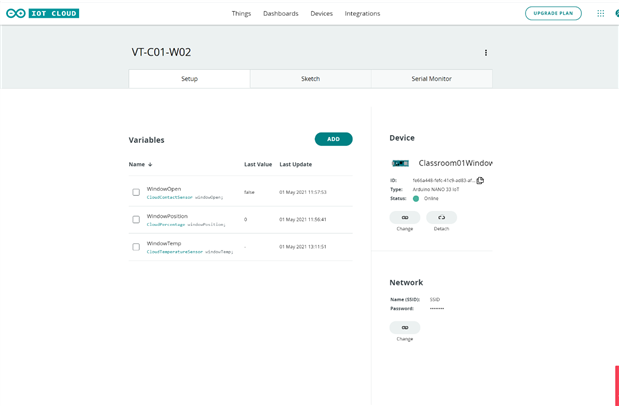Switch to the Setup tab
The width and height of the screenshot is (619, 406).
tap(189, 79)
